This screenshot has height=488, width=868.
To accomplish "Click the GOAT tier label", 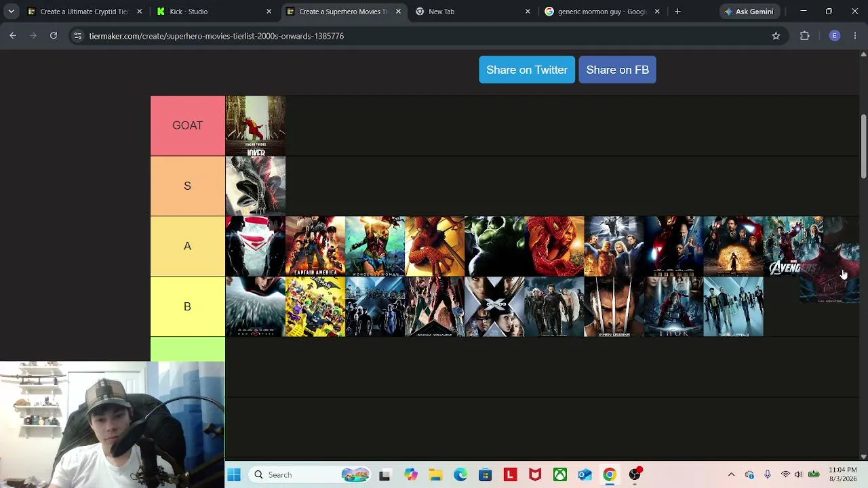I will click(187, 125).
